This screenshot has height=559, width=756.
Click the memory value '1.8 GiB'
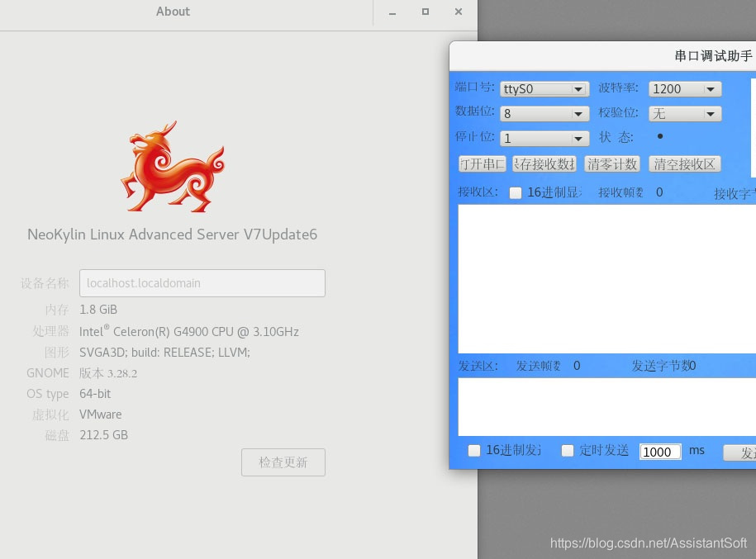[x=98, y=310]
